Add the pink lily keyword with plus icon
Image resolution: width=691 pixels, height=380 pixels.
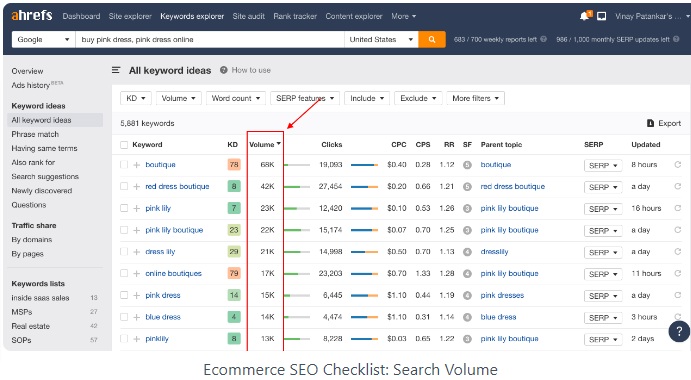coord(137,209)
